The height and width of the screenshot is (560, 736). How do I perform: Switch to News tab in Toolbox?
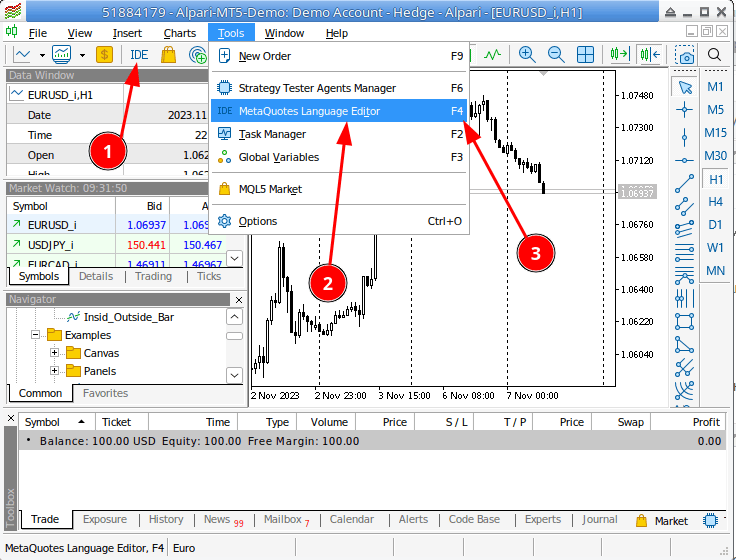coord(223,520)
